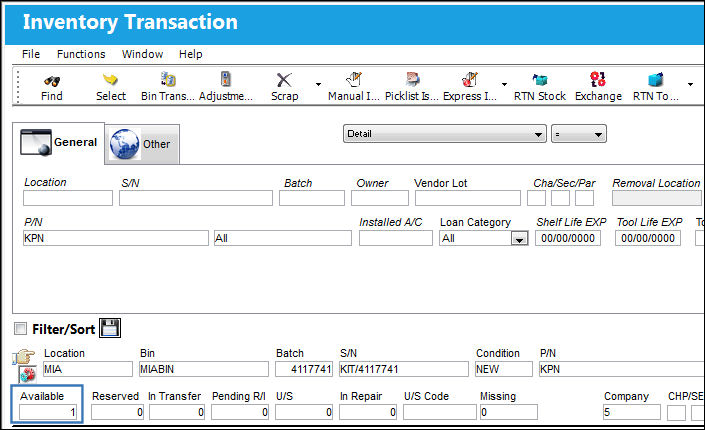Click the result P/N field showing KPN

pos(621,369)
